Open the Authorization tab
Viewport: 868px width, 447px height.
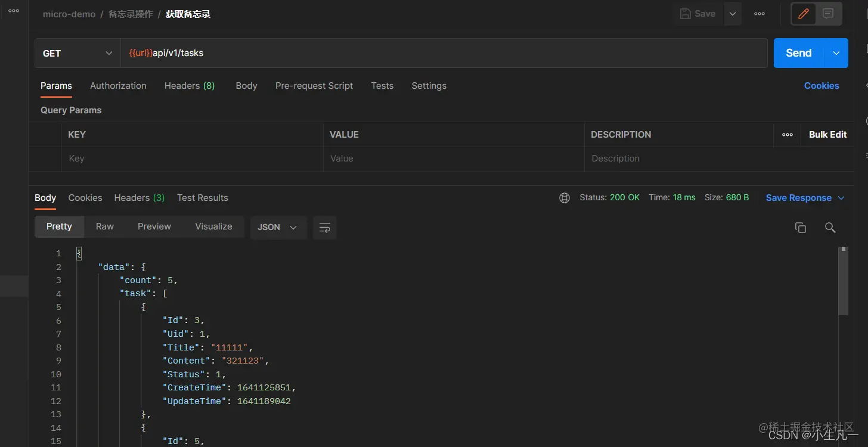coord(118,86)
